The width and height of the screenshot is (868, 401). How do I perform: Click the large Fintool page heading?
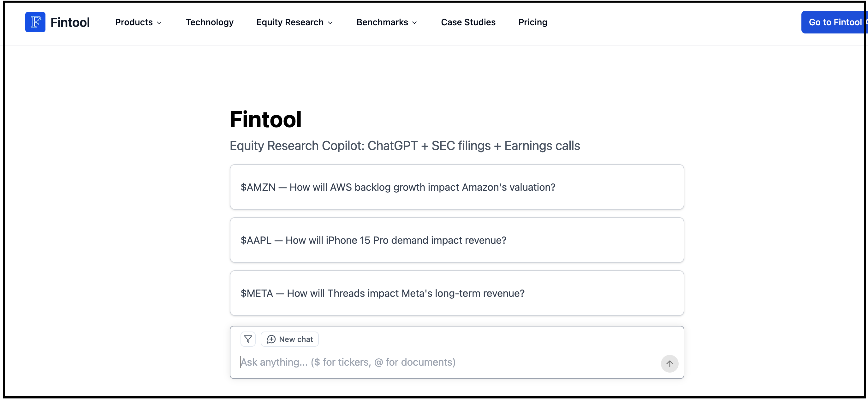click(265, 119)
